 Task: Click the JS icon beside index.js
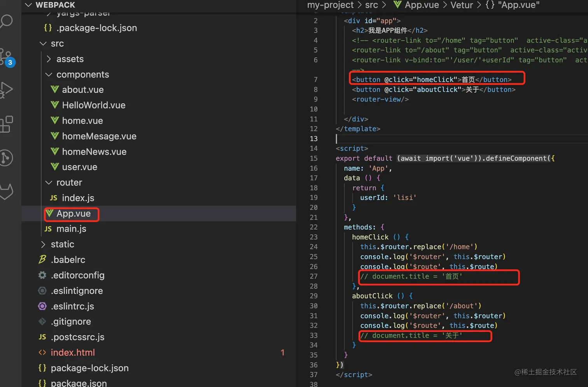54,198
